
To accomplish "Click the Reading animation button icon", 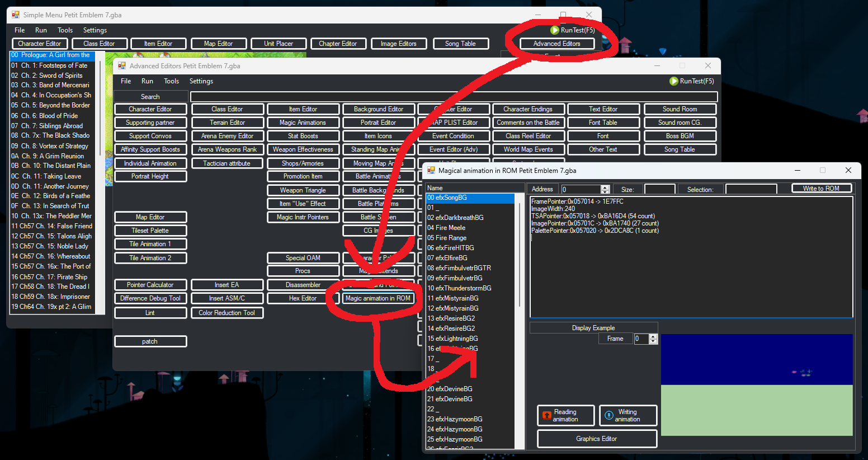I will tap(547, 416).
